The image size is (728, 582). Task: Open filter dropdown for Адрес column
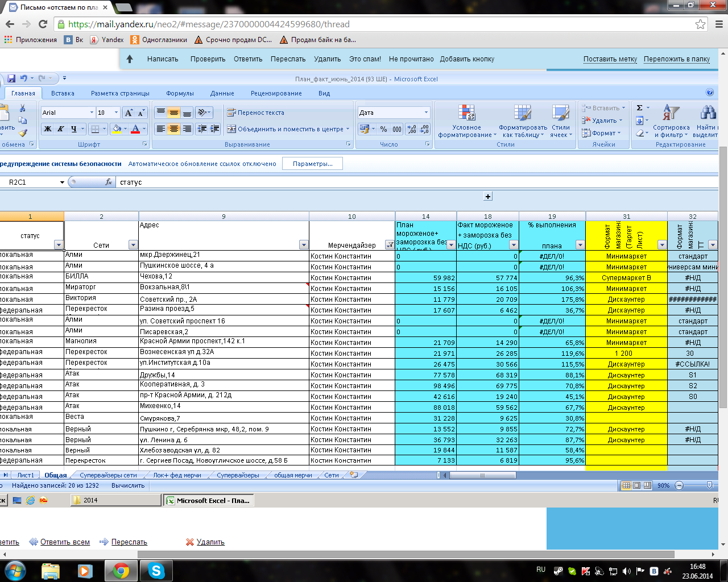pos(304,245)
